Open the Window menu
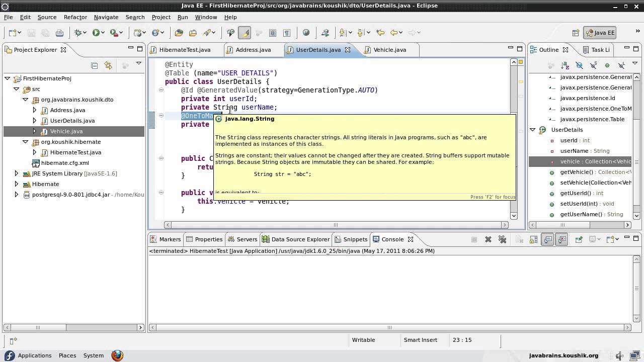Viewport: 644px width, 362px height. coord(206,17)
